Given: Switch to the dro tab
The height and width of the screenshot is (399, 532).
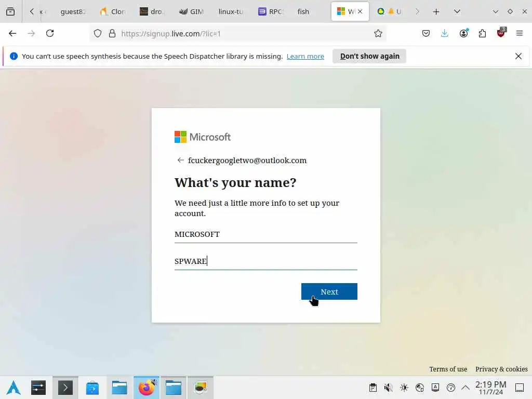Looking at the screenshot, I should coord(152,11).
